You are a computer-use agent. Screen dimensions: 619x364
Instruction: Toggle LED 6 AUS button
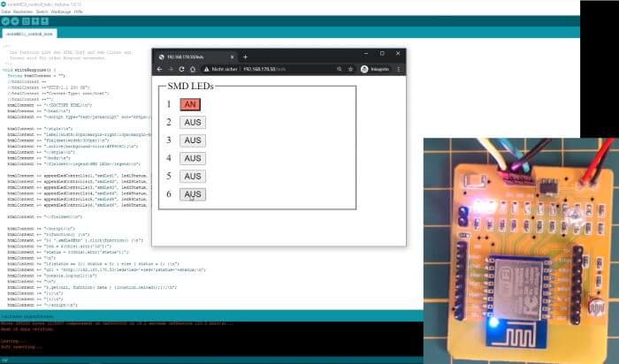pyautogui.click(x=193, y=194)
